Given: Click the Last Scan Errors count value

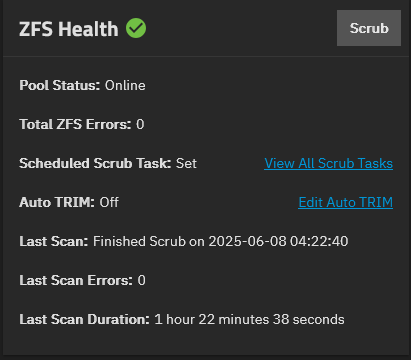Looking at the screenshot, I should tap(142, 280).
